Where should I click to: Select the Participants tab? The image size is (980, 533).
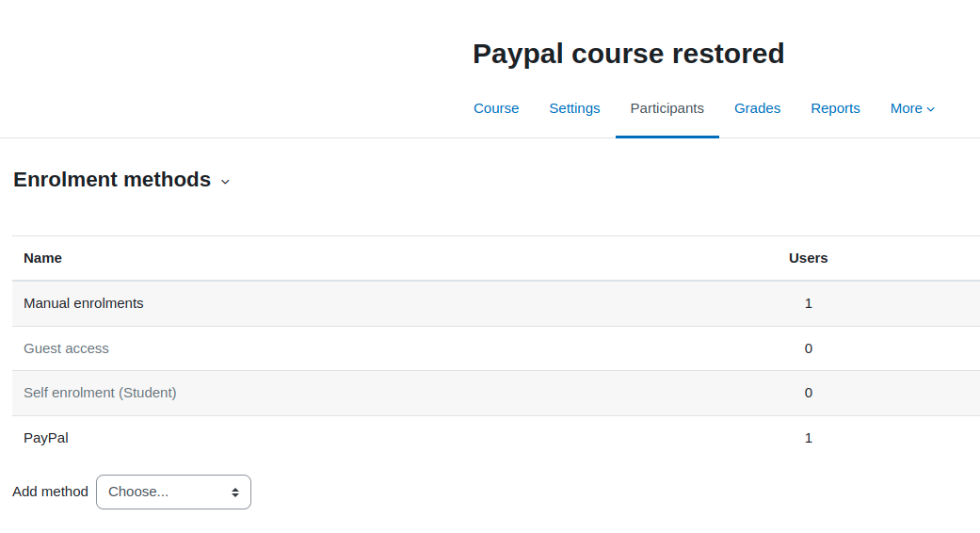pos(667,108)
